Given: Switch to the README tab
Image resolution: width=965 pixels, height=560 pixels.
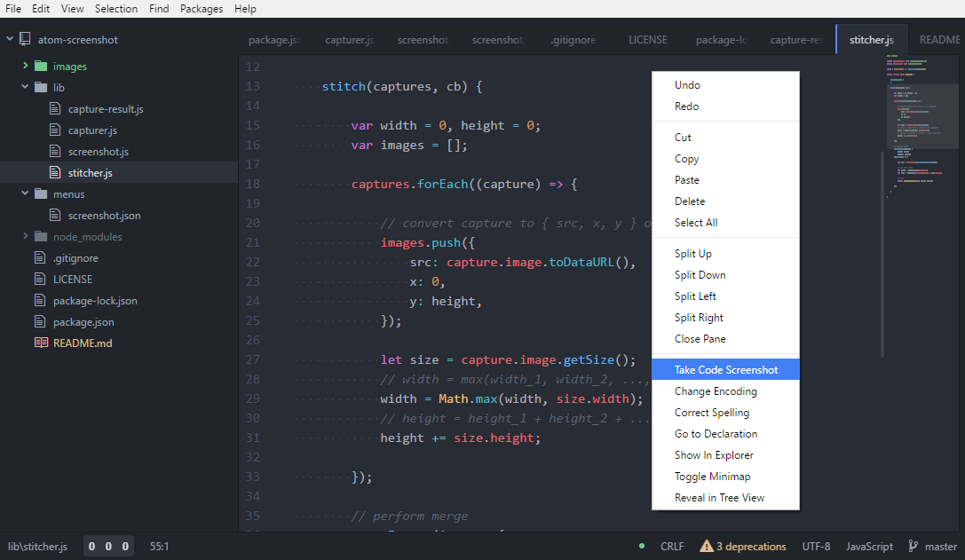Looking at the screenshot, I should point(938,39).
